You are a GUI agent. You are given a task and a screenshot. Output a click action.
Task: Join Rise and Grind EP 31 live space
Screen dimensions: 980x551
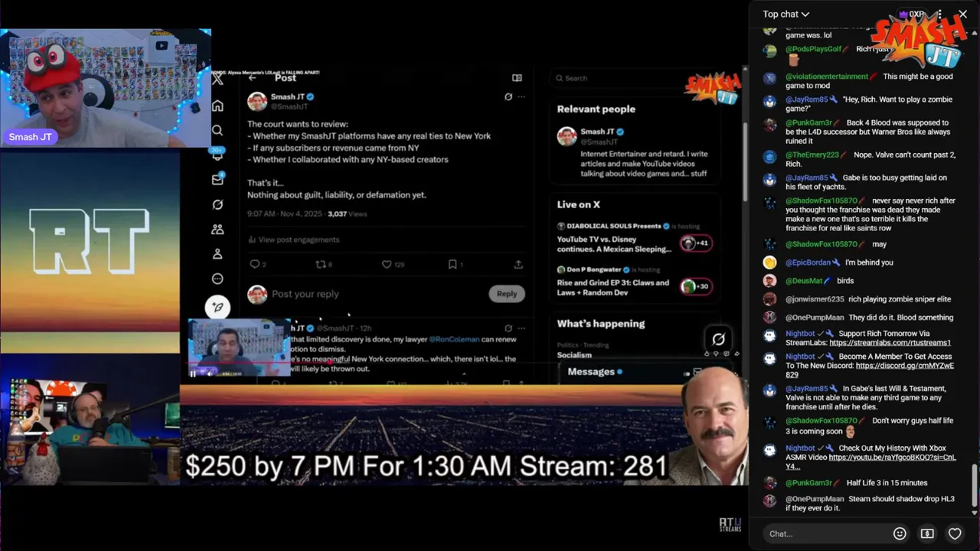click(x=613, y=287)
